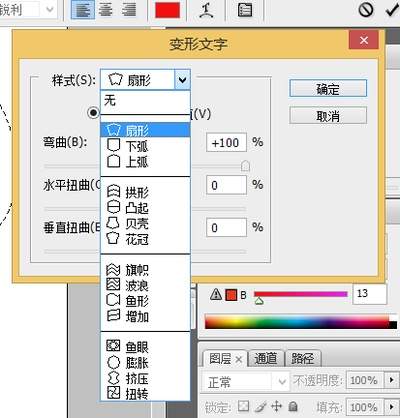Click the small red gamut color swatch
This screenshot has width=400, height=418.
231,295
